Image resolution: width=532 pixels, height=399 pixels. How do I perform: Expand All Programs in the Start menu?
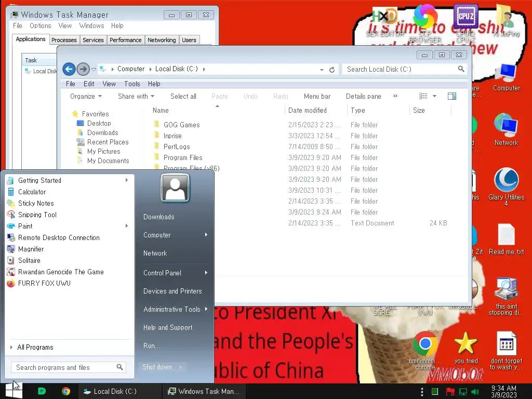point(35,347)
